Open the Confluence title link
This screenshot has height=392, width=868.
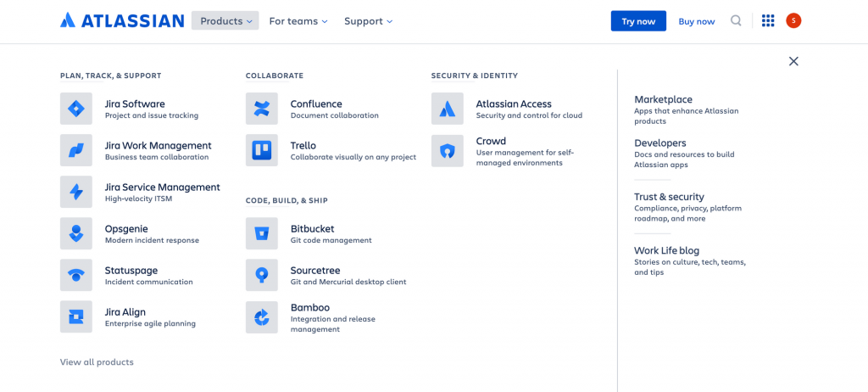(316, 104)
